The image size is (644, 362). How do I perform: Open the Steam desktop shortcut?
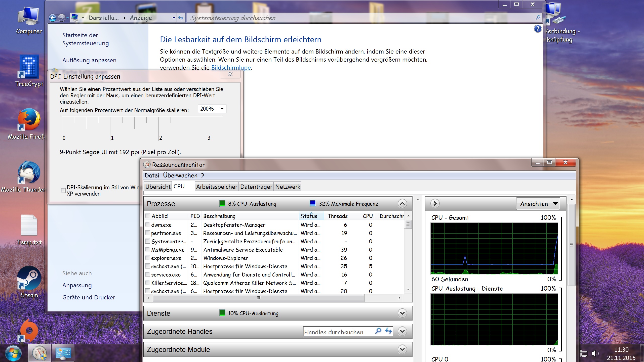(29, 278)
